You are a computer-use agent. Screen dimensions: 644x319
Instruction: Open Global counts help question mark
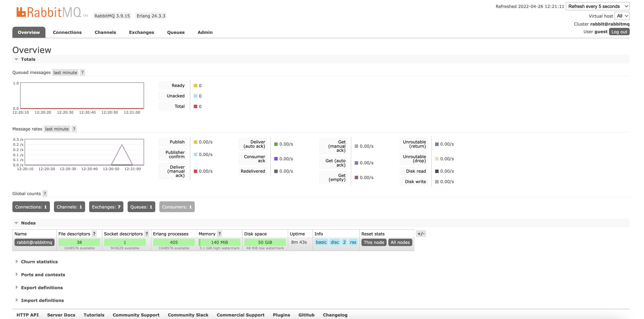(45, 193)
